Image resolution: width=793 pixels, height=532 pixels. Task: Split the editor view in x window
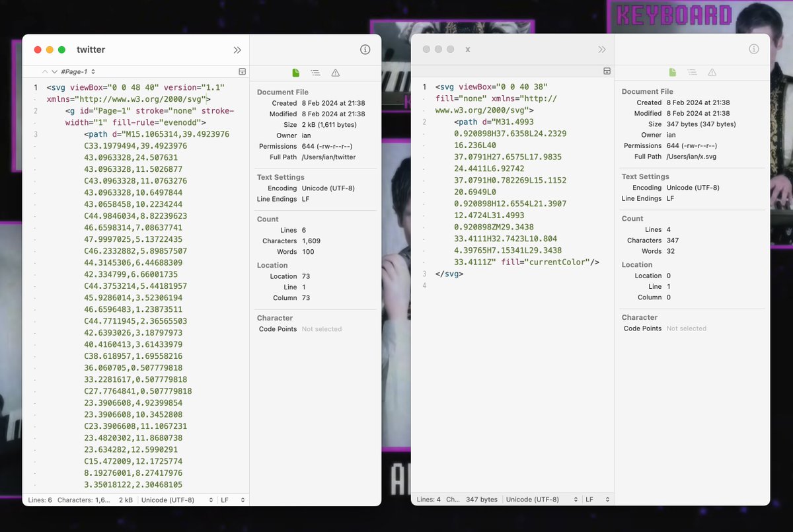pos(607,71)
